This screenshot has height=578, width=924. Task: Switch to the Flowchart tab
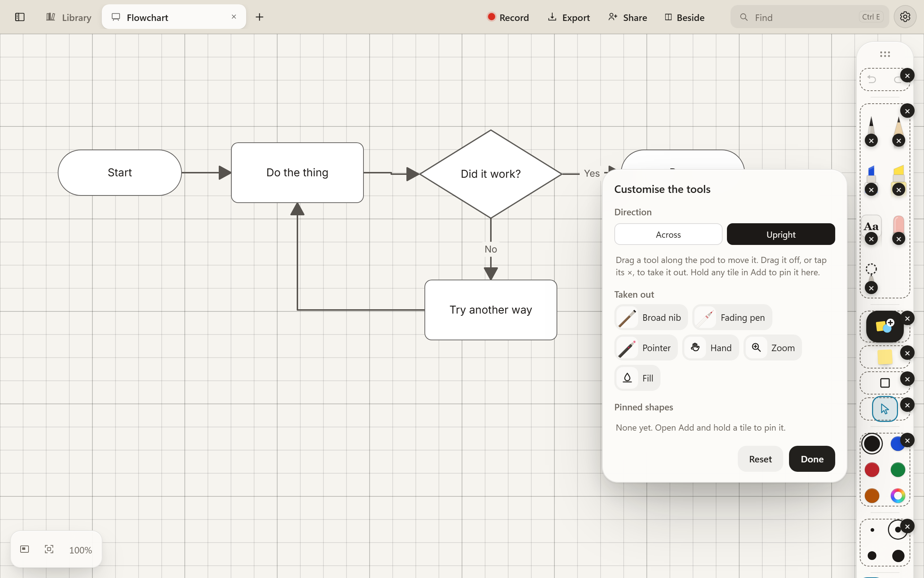174,17
